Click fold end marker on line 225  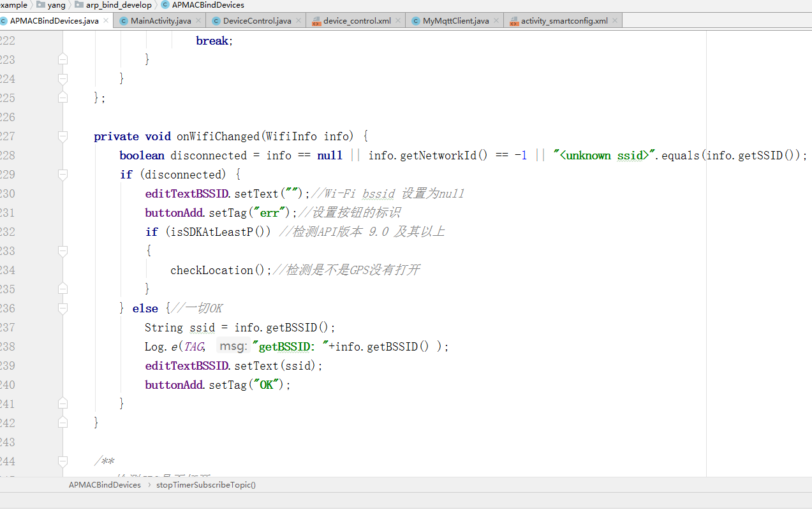[63, 98]
